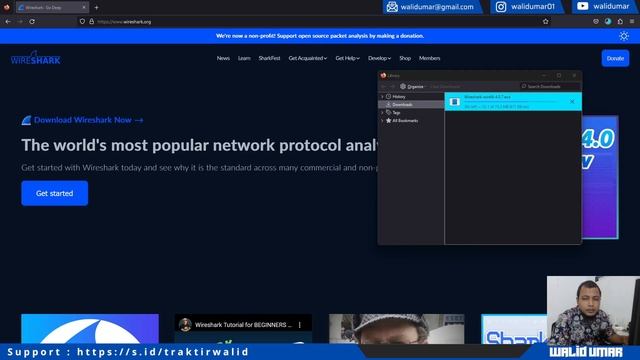Follow the Download Wireshark Now link

(x=88, y=120)
